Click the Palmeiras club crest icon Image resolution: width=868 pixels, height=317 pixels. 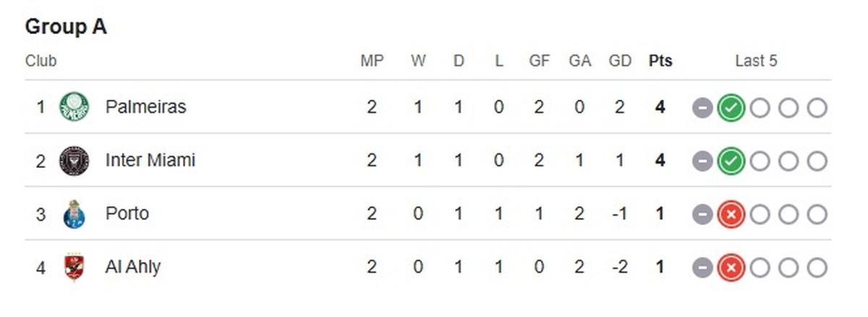(x=75, y=107)
